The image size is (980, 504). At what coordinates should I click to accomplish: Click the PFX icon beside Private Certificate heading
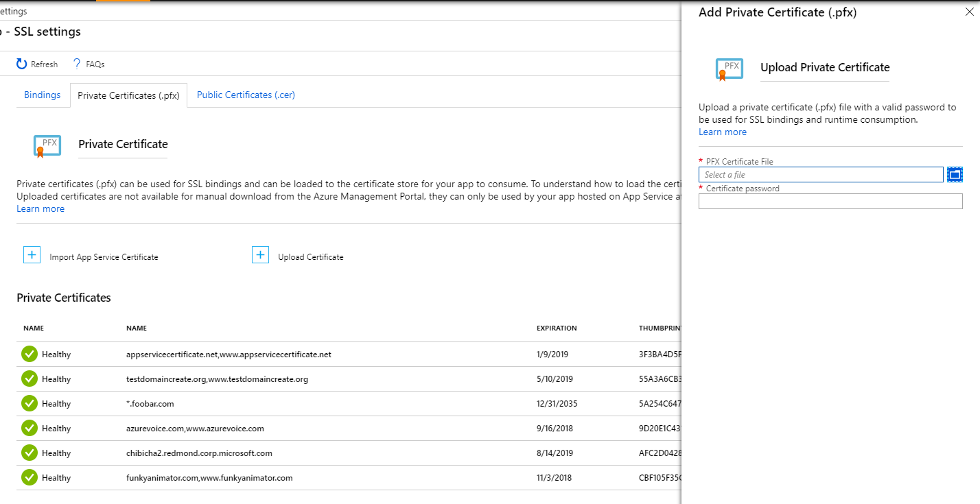pyautogui.click(x=47, y=145)
